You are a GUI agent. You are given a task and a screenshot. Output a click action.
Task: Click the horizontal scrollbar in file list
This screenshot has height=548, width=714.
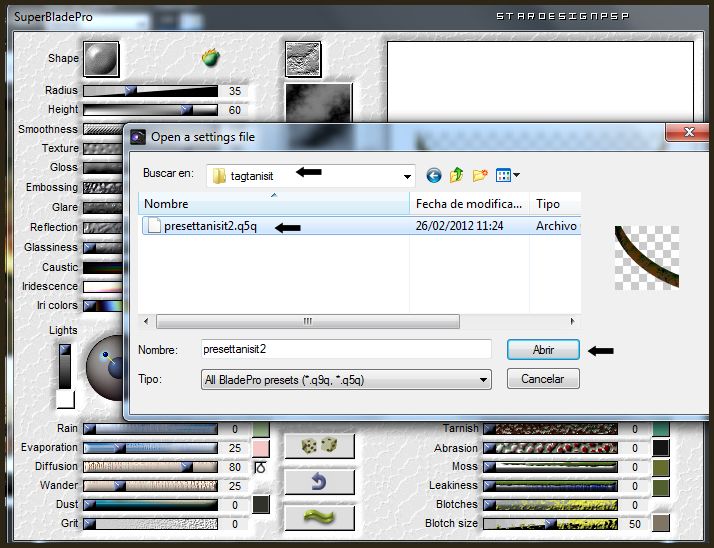click(308, 321)
